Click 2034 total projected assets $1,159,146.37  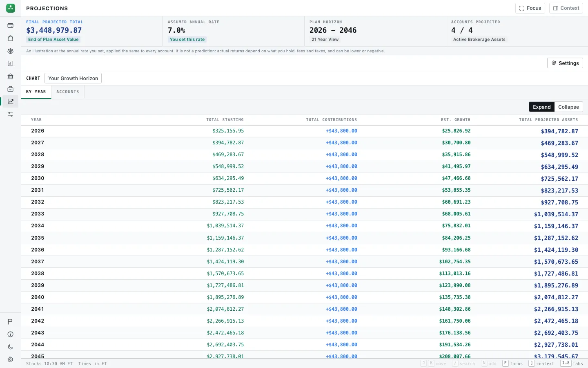point(556,226)
